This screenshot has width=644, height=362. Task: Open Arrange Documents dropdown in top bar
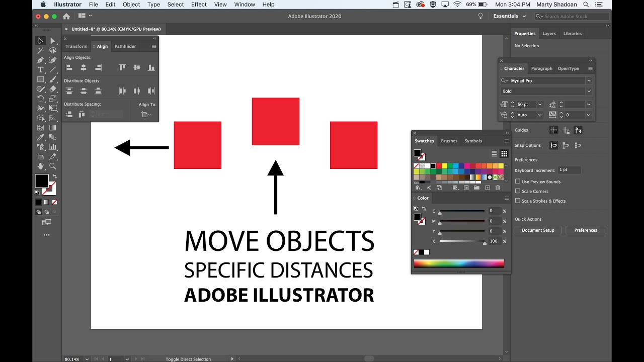tap(85, 16)
